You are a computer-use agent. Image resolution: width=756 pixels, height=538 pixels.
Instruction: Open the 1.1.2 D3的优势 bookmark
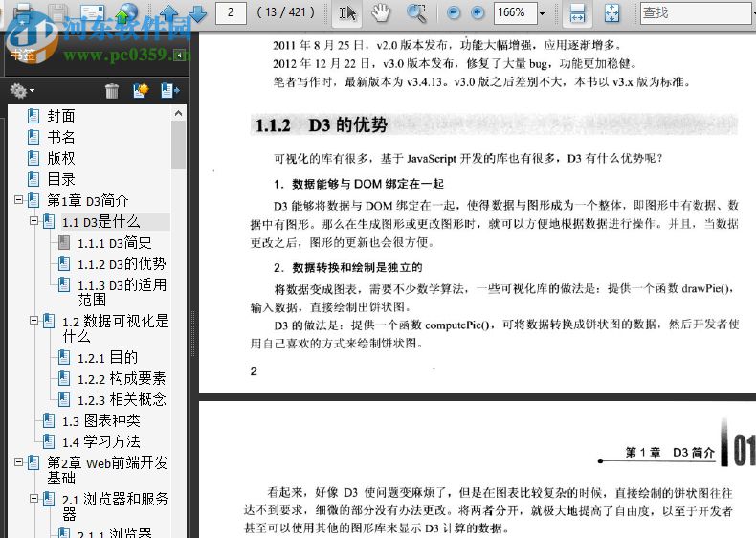click(122, 264)
